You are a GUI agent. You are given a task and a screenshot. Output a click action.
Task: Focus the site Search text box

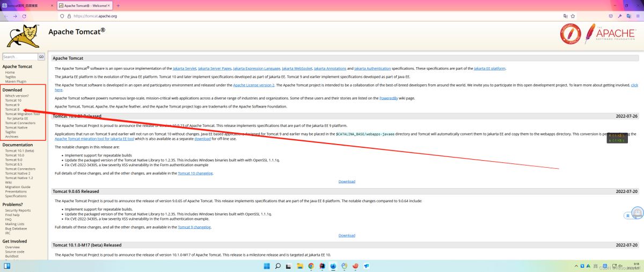click(20, 56)
